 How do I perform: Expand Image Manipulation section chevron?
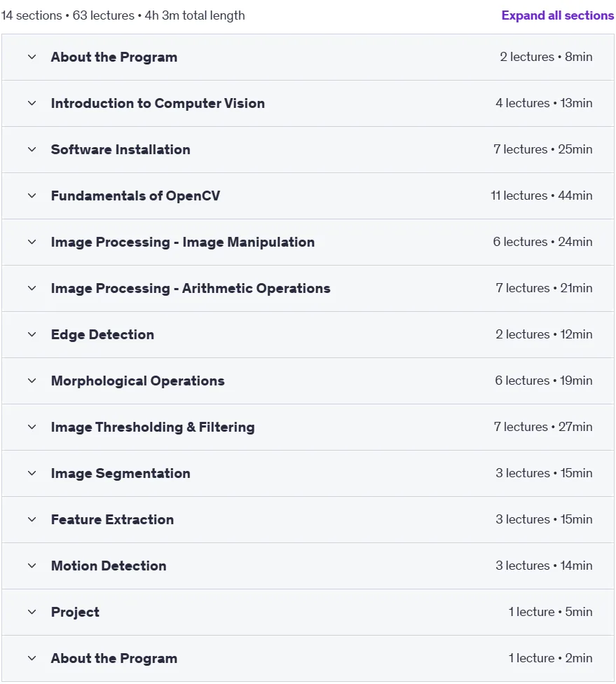(x=32, y=242)
